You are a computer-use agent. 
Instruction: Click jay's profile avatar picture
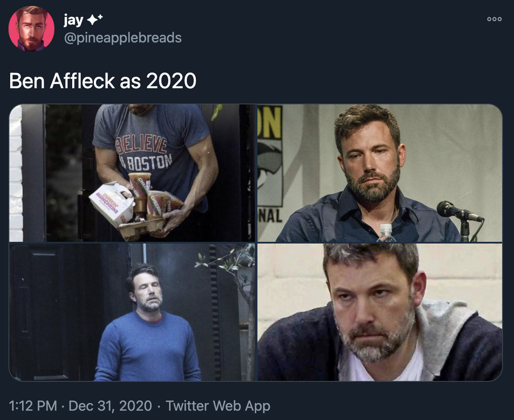click(32, 29)
